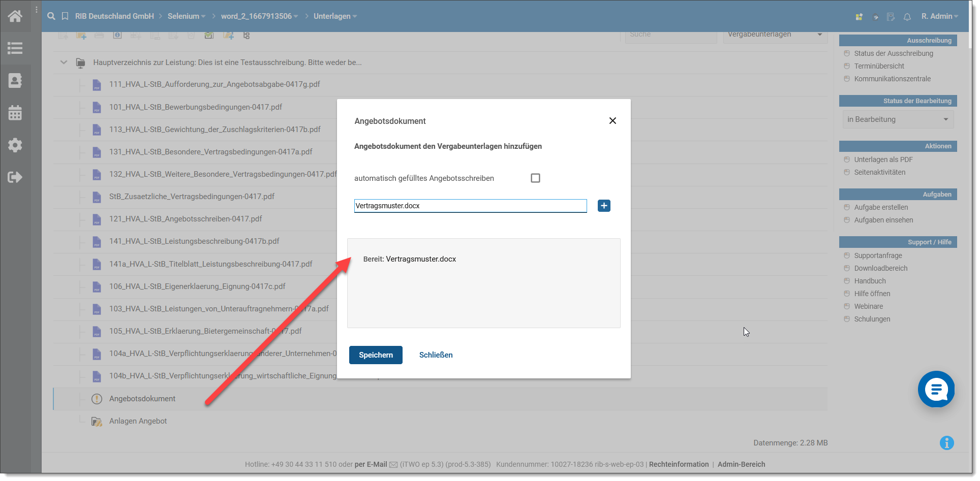Viewport: 980px width, 481px height.
Task: Open the Rechteinformation footer link
Action: [x=679, y=464]
